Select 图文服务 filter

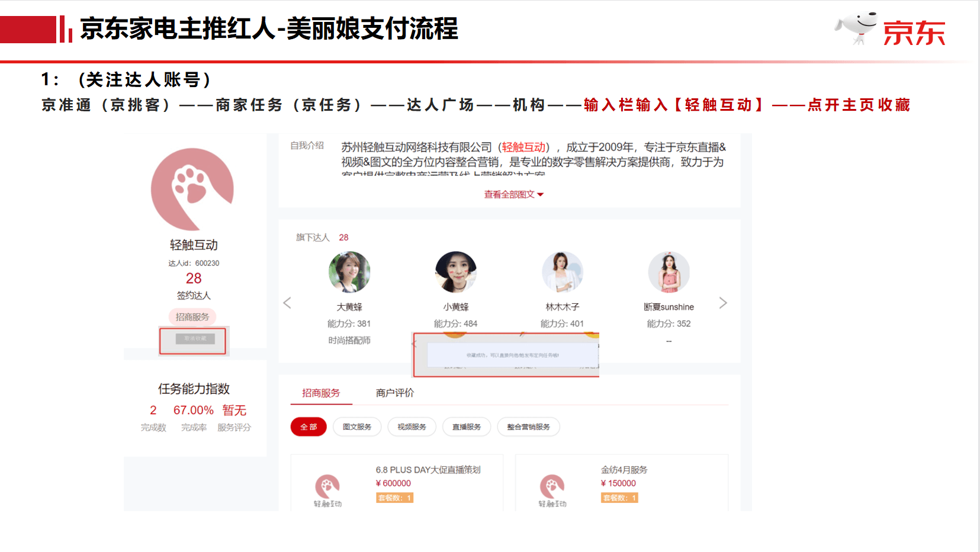click(357, 426)
